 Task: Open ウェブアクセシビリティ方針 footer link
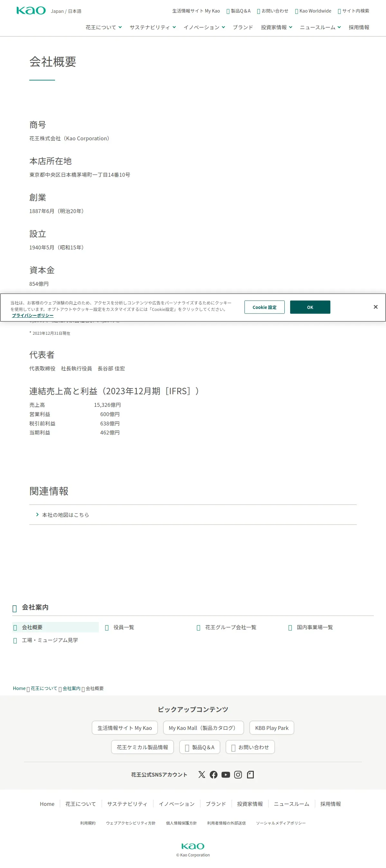point(131,823)
